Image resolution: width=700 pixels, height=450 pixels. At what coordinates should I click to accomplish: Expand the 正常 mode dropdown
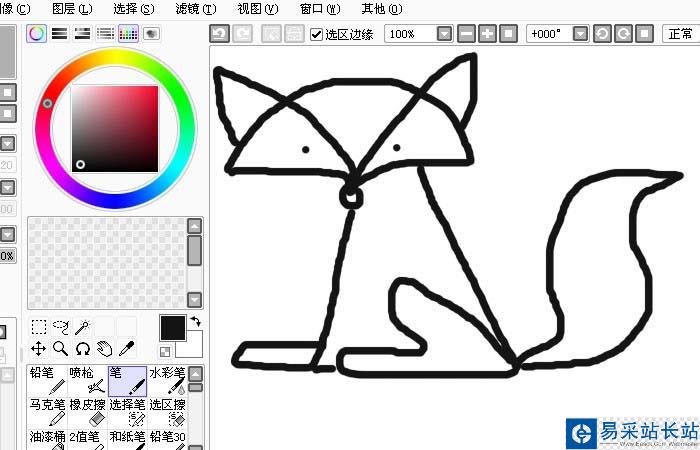[680, 34]
